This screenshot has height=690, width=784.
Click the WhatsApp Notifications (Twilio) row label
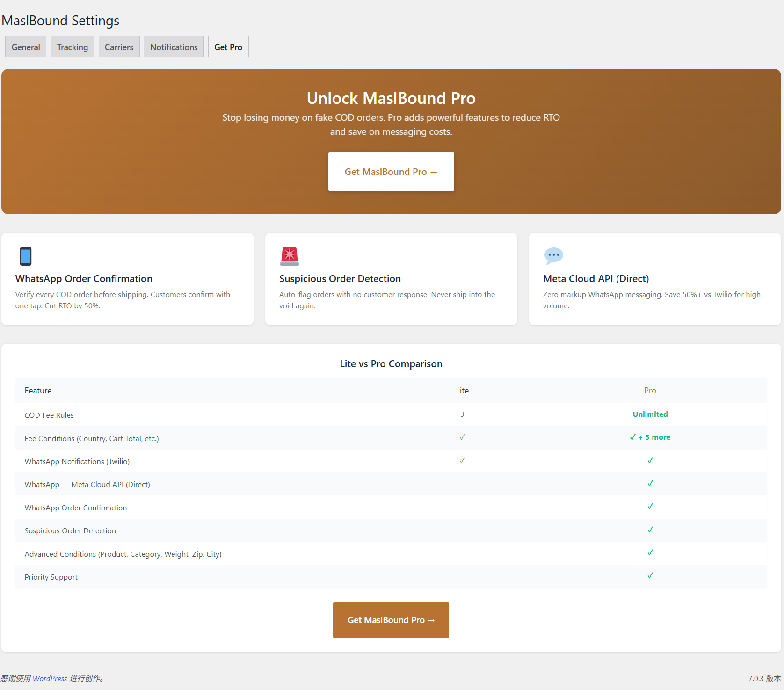click(77, 461)
